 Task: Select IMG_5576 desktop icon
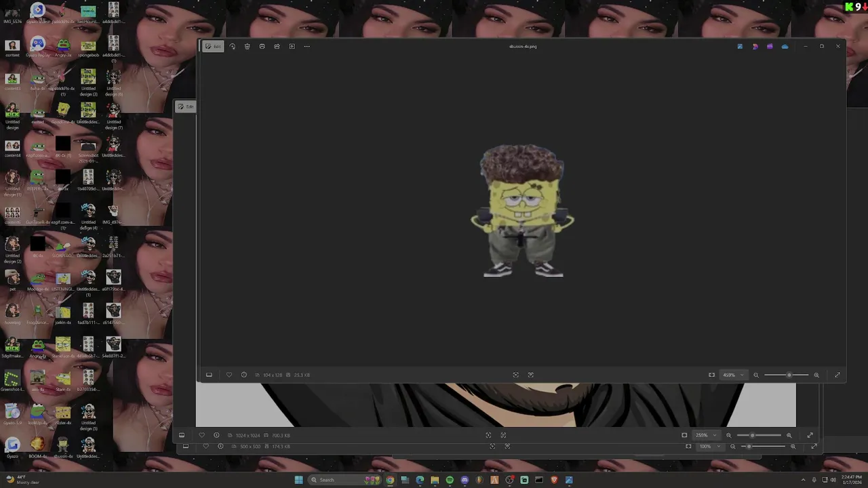pyautogui.click(x=12, y=14)
